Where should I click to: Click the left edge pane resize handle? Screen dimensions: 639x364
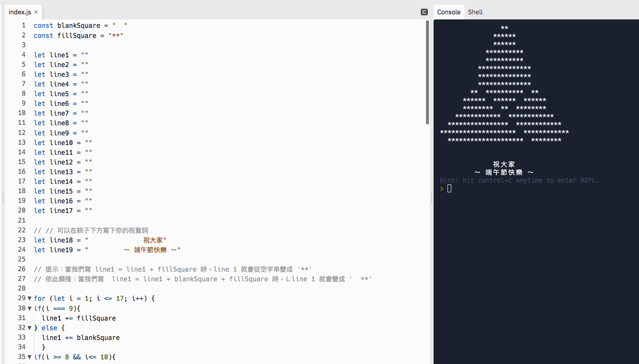click(x=3, y=197)
